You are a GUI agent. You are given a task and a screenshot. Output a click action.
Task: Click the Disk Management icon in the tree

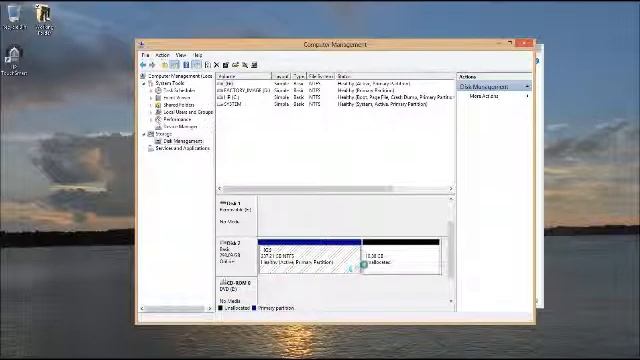[x=158, y=141]
